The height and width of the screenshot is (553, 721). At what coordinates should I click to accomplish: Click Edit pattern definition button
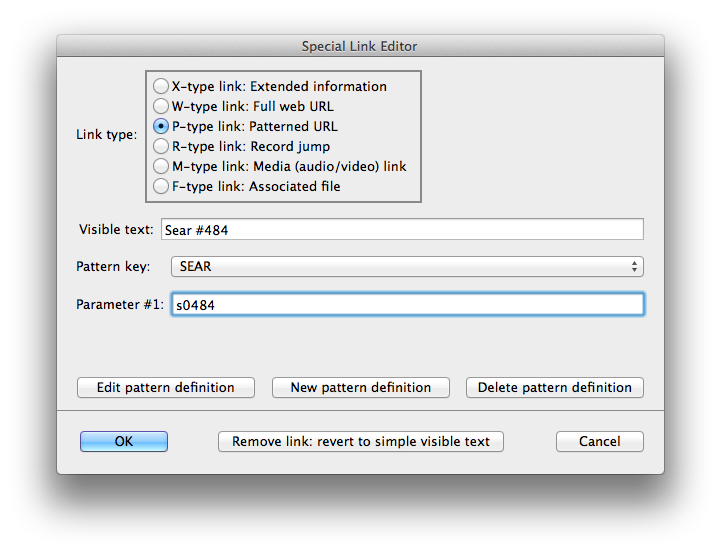tap(166, 388)
